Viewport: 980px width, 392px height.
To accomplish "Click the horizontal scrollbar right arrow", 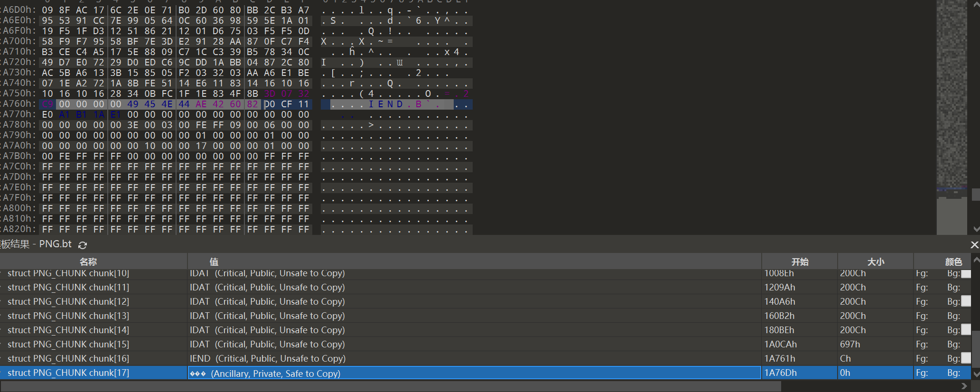I will 964,386.
